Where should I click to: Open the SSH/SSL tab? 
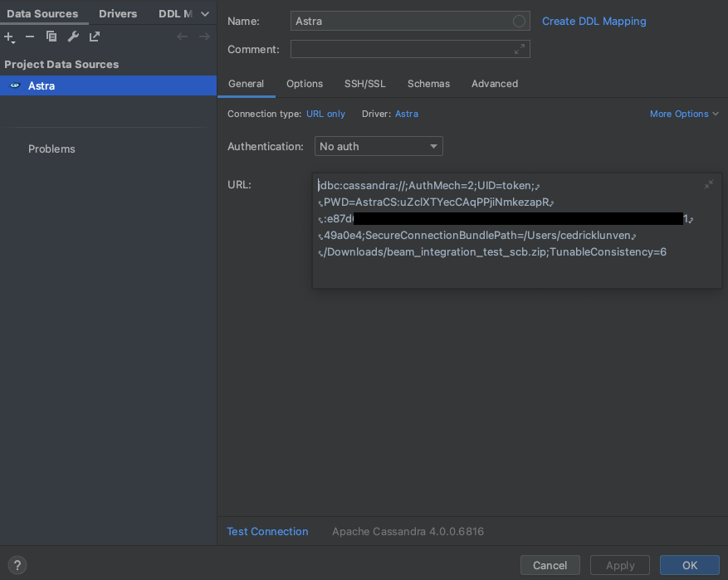[x=365, y=84]
